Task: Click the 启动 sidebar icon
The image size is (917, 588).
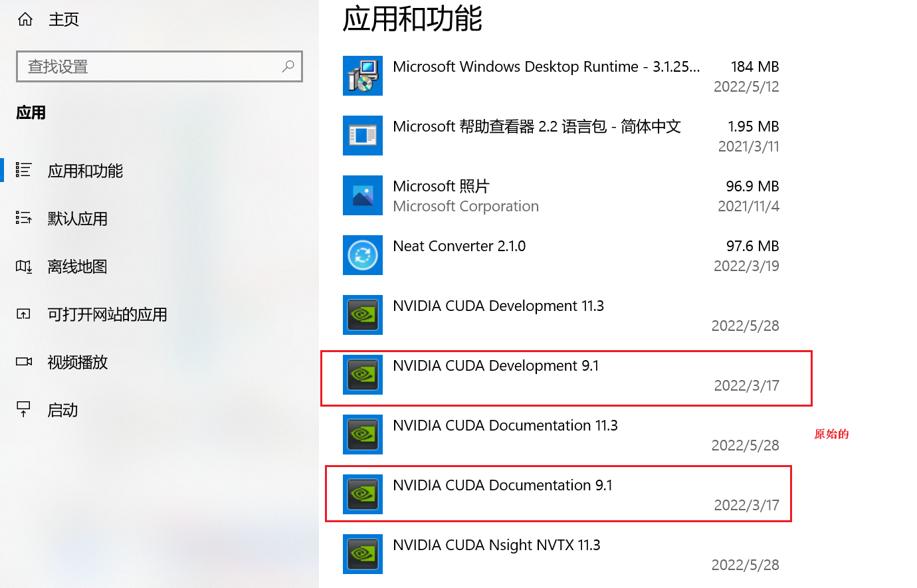Action: (24, 409)
